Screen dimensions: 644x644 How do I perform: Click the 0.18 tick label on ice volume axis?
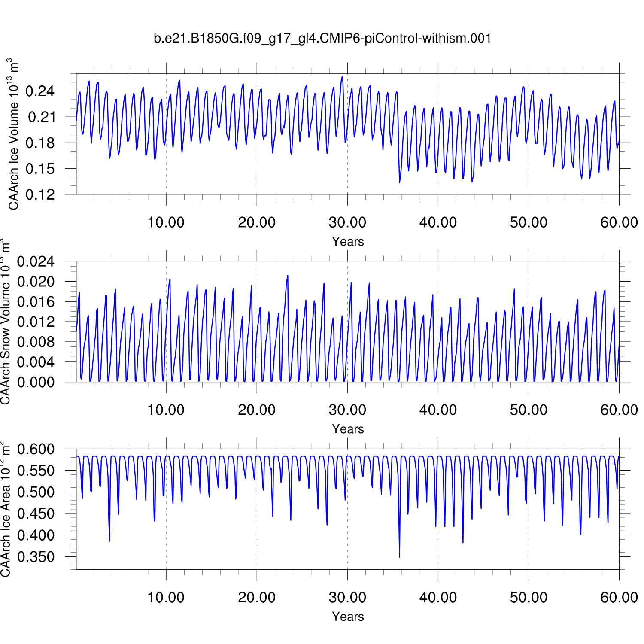[x=40, y=143]
